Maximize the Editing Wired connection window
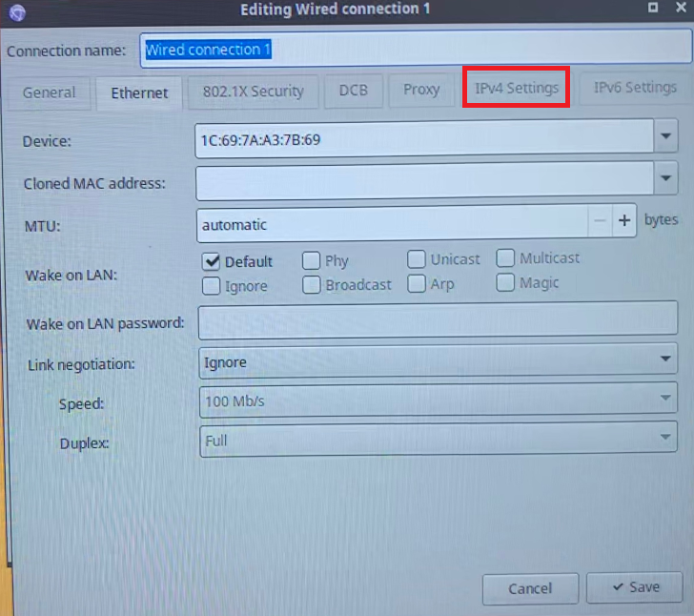This screenshot has height=616, width=694. coord(652,7)
